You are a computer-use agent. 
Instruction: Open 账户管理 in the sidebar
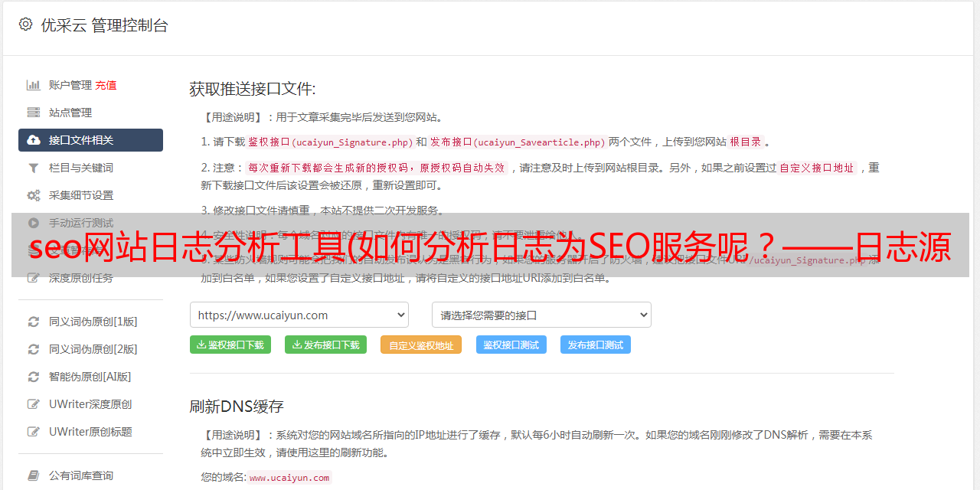click(70, 85)
